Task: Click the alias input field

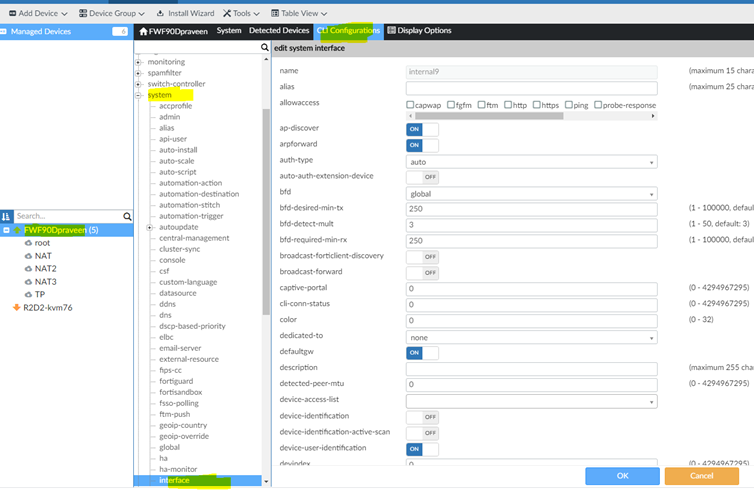Action: click(531, 88)
